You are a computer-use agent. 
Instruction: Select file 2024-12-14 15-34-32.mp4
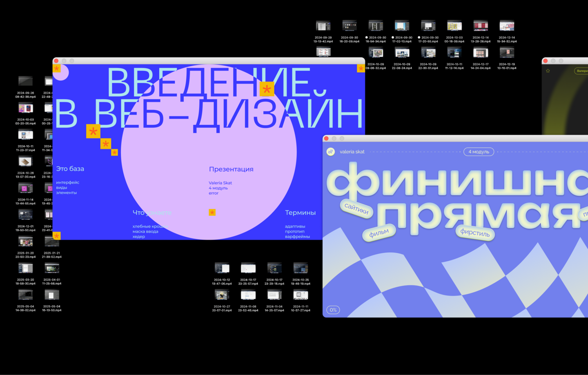click(507, 32)
